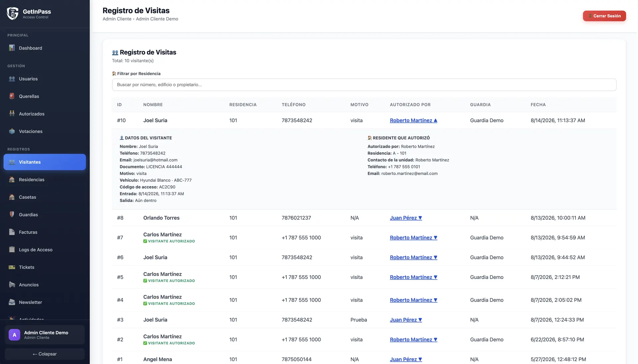Click the Facturas document icon
The height and width of the screenshot is (364, 638).
(12, 232)
